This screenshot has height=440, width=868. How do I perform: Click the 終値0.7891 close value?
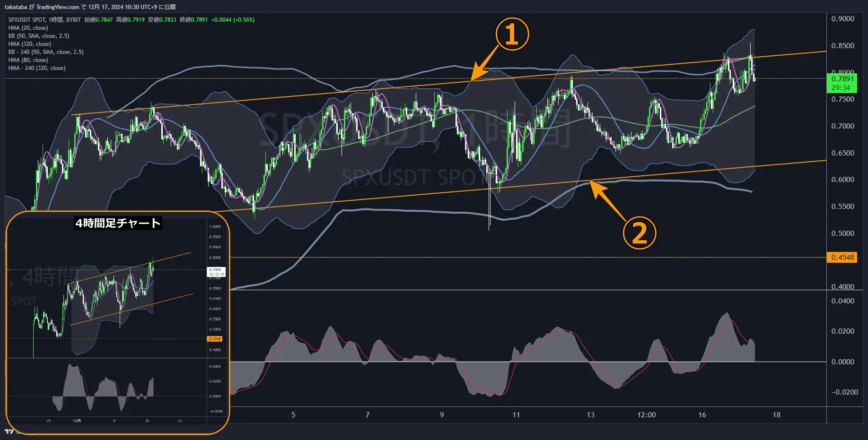point(193,20)
